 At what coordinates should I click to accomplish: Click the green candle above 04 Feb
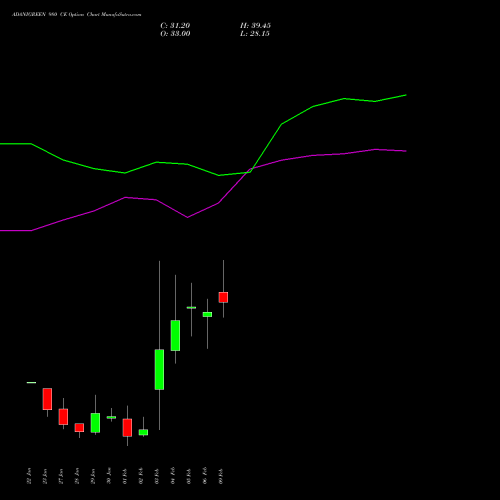tap(175, 335)
